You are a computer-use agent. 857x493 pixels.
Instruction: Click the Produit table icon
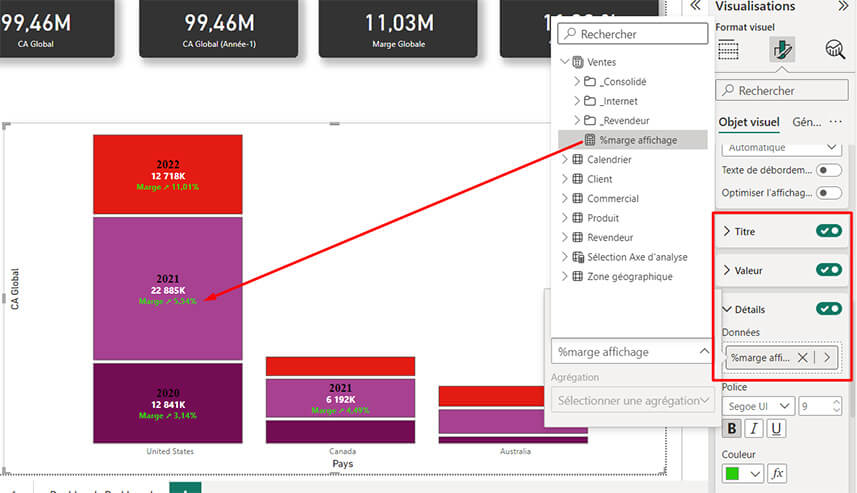578,218
